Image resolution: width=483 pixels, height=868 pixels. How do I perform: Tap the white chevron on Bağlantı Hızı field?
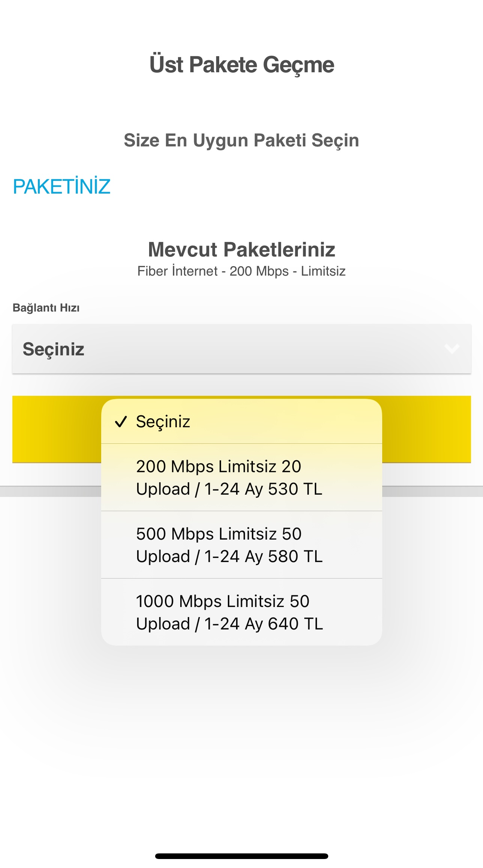452,349
